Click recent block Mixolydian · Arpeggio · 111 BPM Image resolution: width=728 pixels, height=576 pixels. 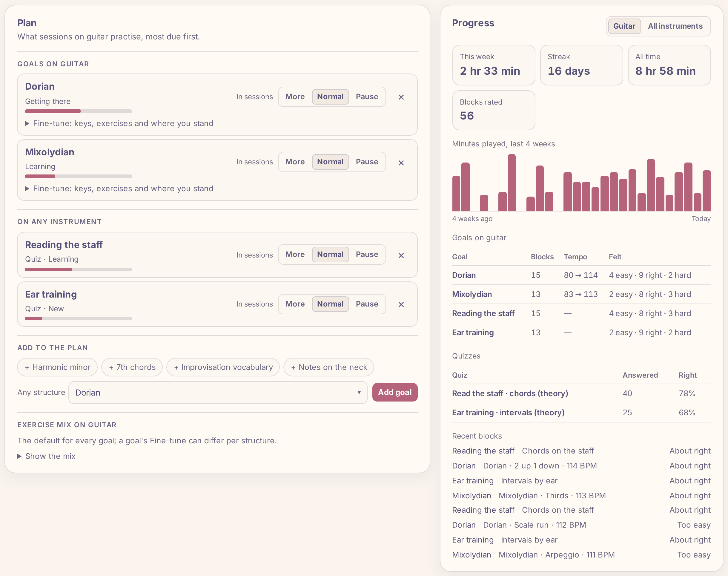pyautogui.click(x=581, y=555)
